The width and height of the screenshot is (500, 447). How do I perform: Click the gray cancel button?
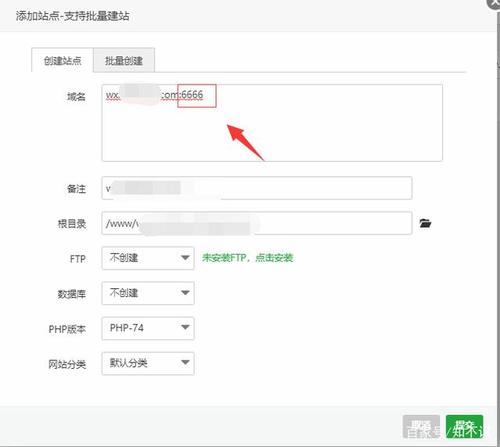pyautogui.click(x=421, y=427)
